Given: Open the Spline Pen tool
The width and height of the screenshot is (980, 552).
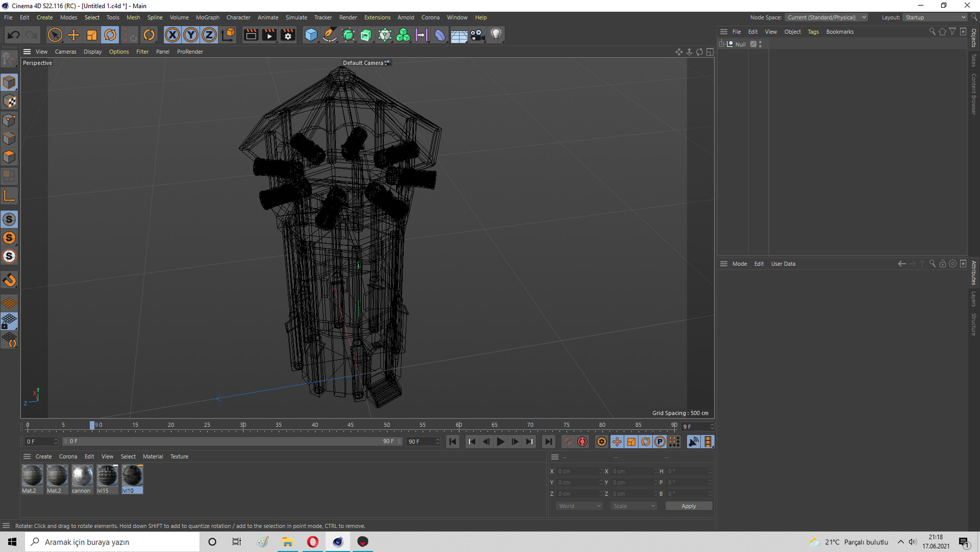Looking at the screenshot, I should (329, 35).
